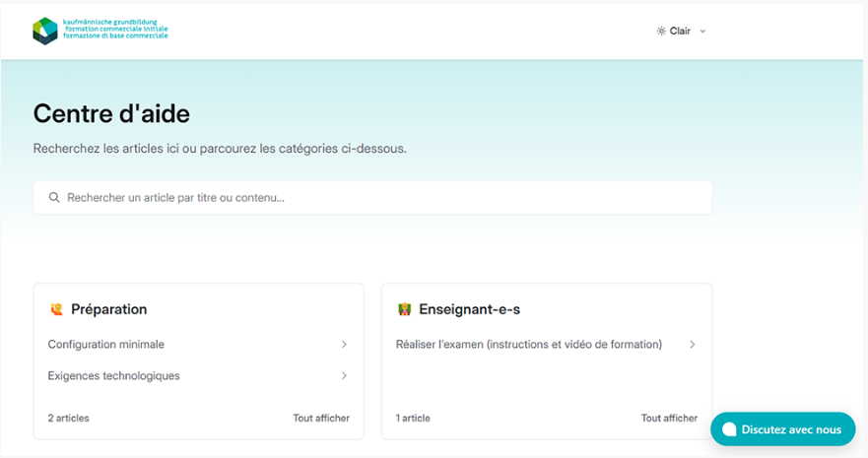Open the Préparation category heading

pyautogui.click(x=108, y=310)
